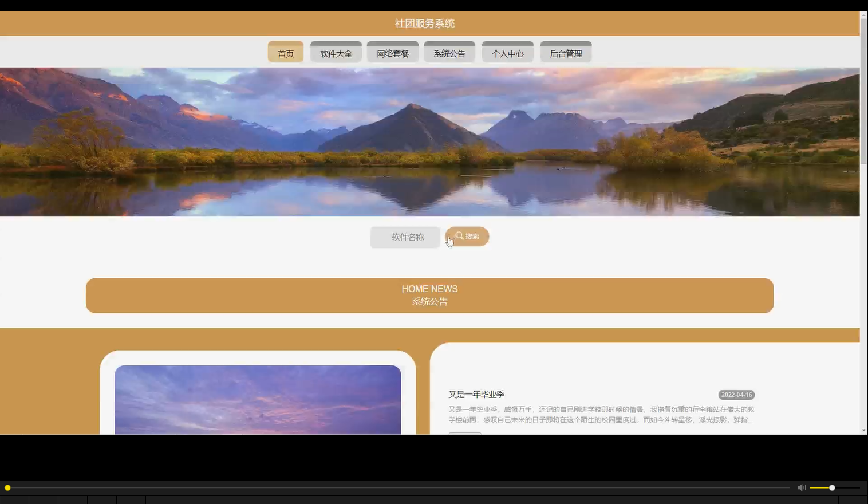
Task: Open the 软件大全 navigation tab
Action: [336, 52]
